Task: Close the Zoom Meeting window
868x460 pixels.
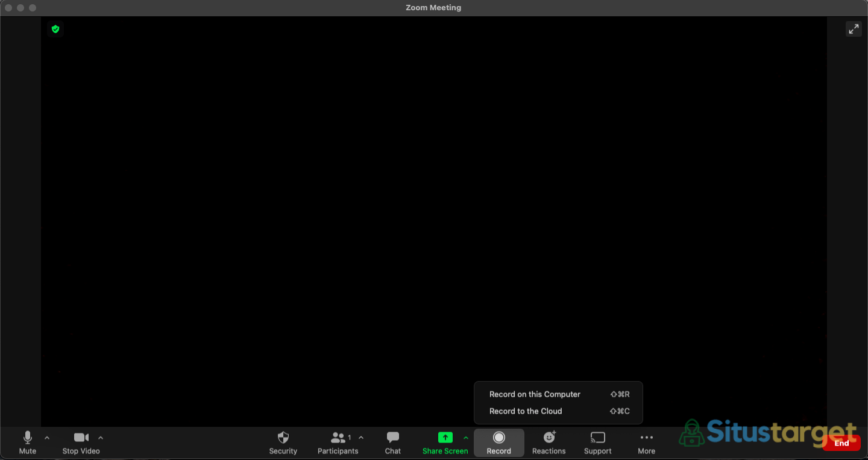Action: tap(8, 8)
